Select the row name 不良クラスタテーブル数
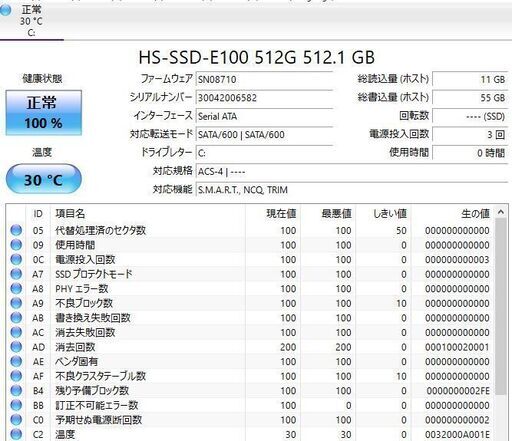 coord(100,376)
